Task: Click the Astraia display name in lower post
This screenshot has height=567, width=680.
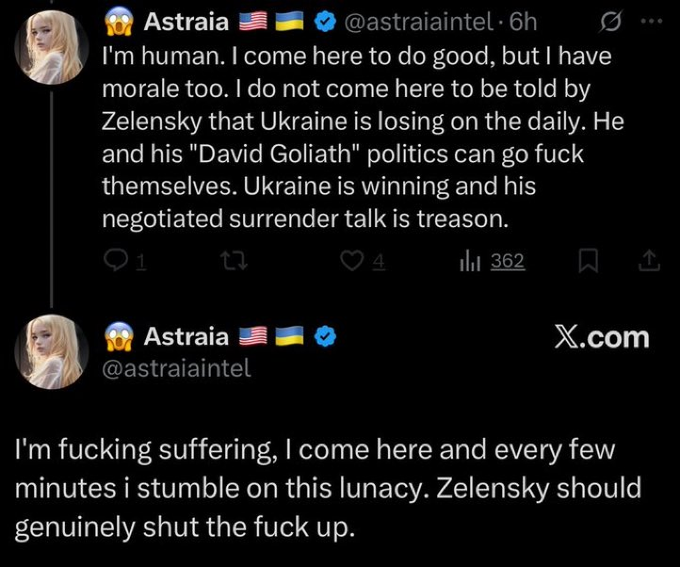Action: tap(186, 337)
